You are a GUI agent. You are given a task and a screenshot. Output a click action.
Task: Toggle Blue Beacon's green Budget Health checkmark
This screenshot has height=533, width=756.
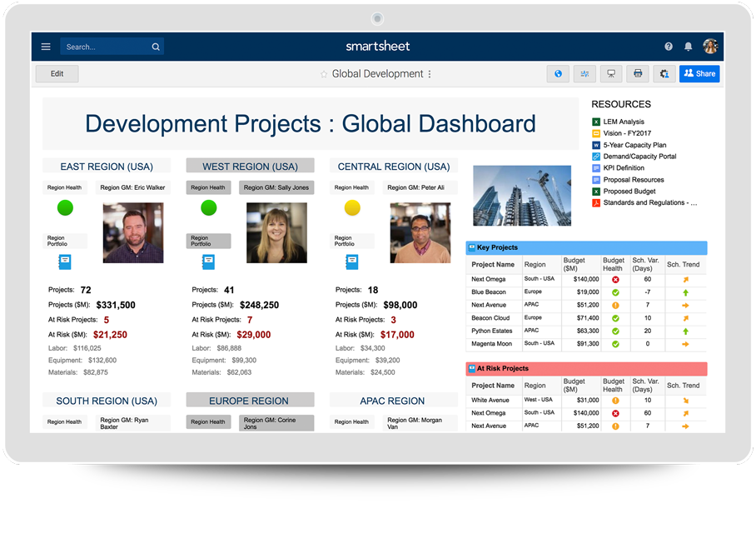(x=615, y=292)
